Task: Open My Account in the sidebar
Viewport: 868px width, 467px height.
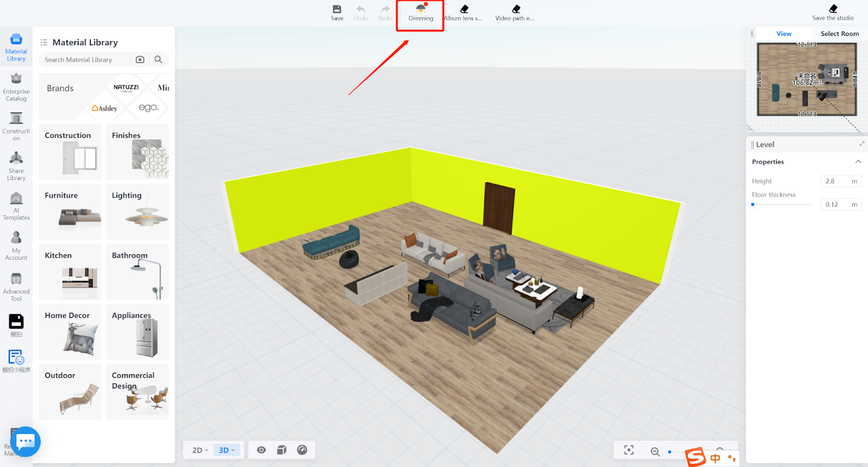Action: [16, 246]
